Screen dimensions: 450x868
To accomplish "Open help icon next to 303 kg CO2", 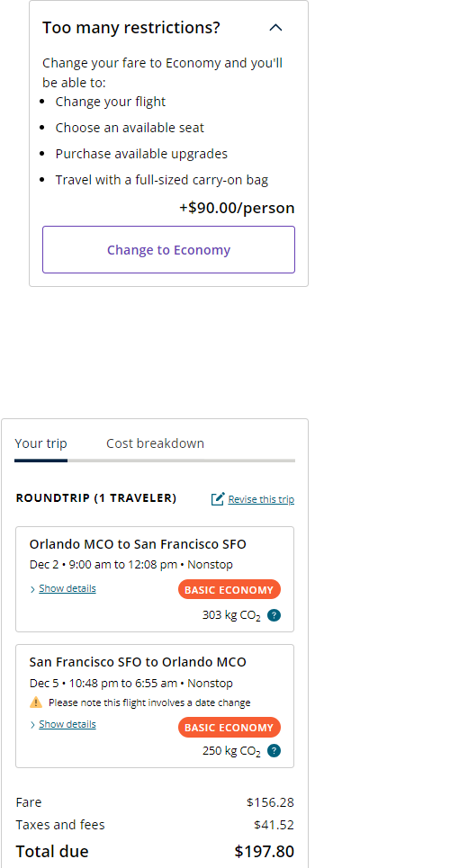I will click(274, 615).
